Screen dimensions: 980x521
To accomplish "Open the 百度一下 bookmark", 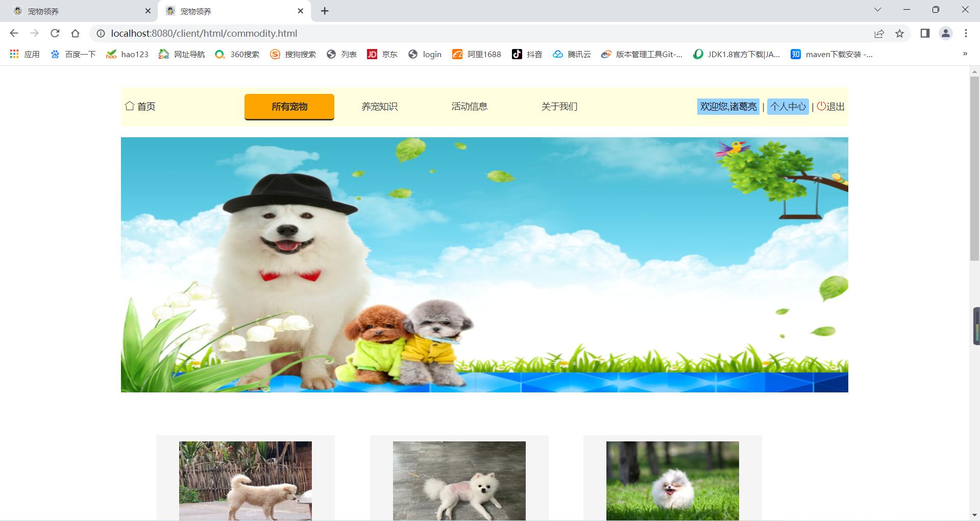I will (73, 54).
